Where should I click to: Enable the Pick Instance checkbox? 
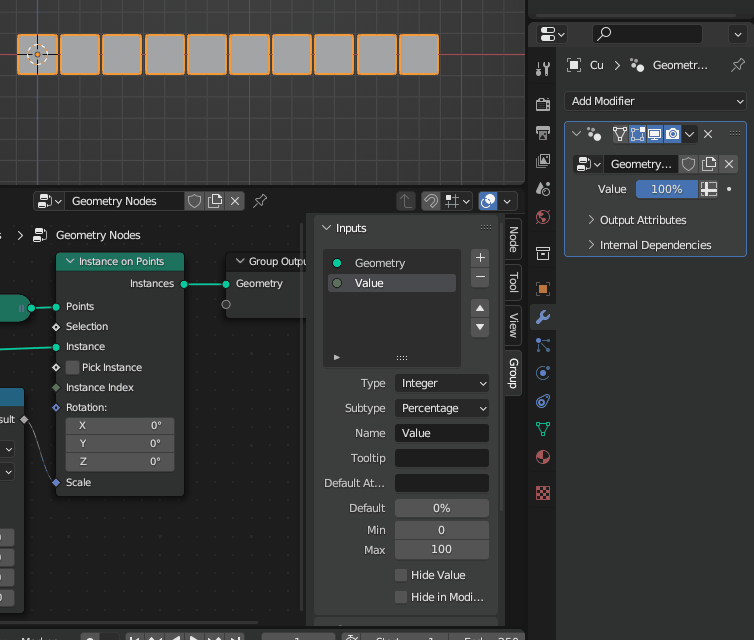point(72,367)
